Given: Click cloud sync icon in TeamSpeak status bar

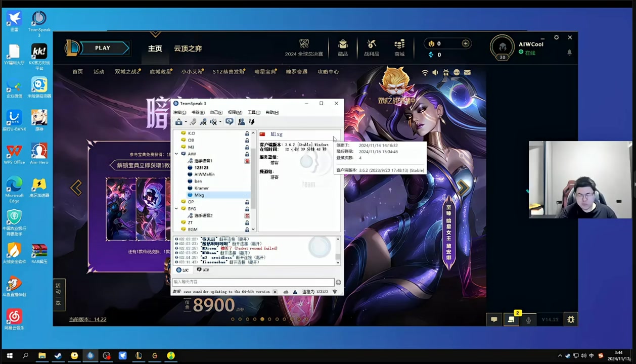Looking at the screenshot, I should [x=286, y=292].
